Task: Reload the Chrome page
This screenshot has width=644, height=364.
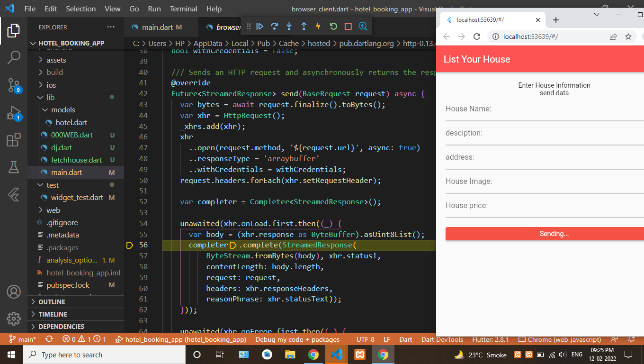Action: 477,36
